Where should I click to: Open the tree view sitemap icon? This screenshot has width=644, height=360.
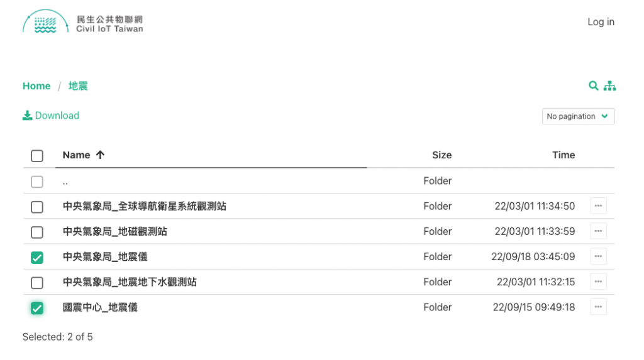coord(609,86)
